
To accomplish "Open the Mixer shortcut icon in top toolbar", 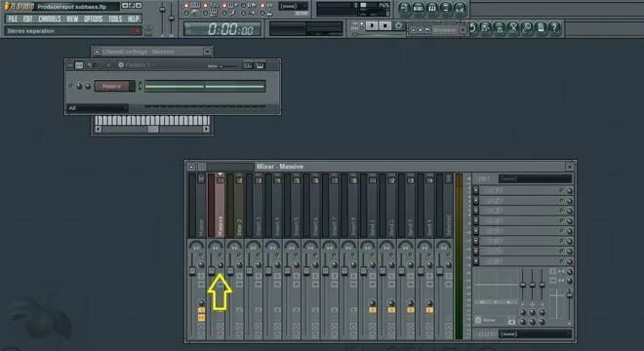I will coord(460,8).
